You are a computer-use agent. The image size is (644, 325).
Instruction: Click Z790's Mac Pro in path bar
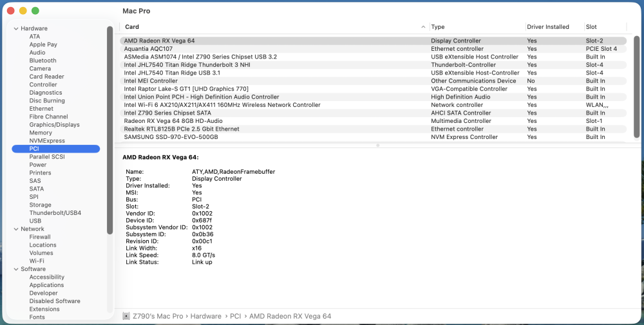[x=158, y=317]
